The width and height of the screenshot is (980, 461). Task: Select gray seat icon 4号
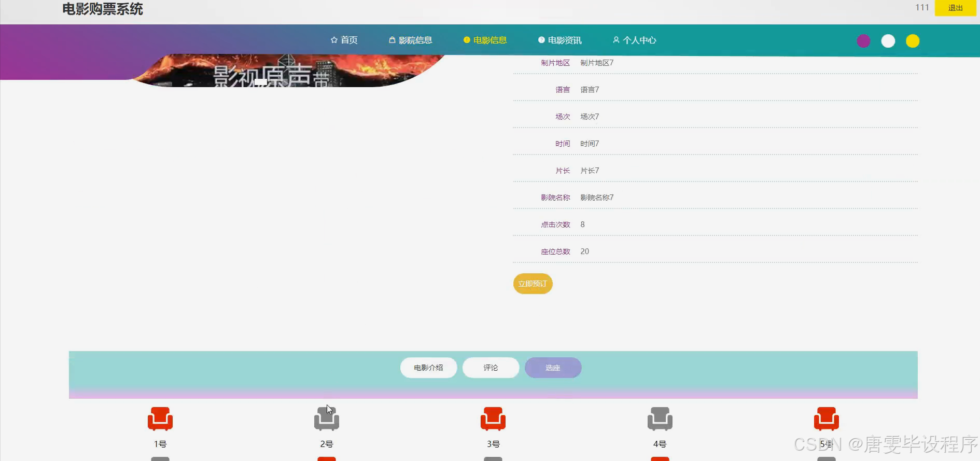point(660,419)
